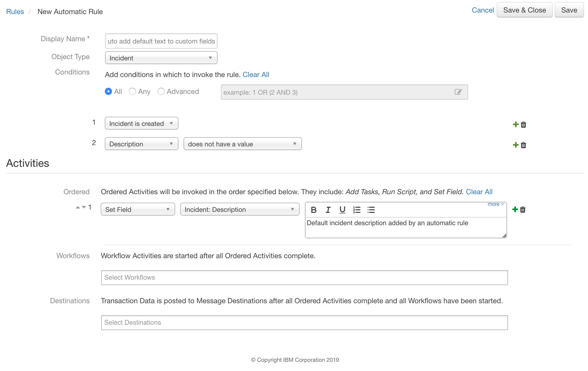Delete the Description condition row
This screenshot has height=371, width=588.
click(523, 145)
